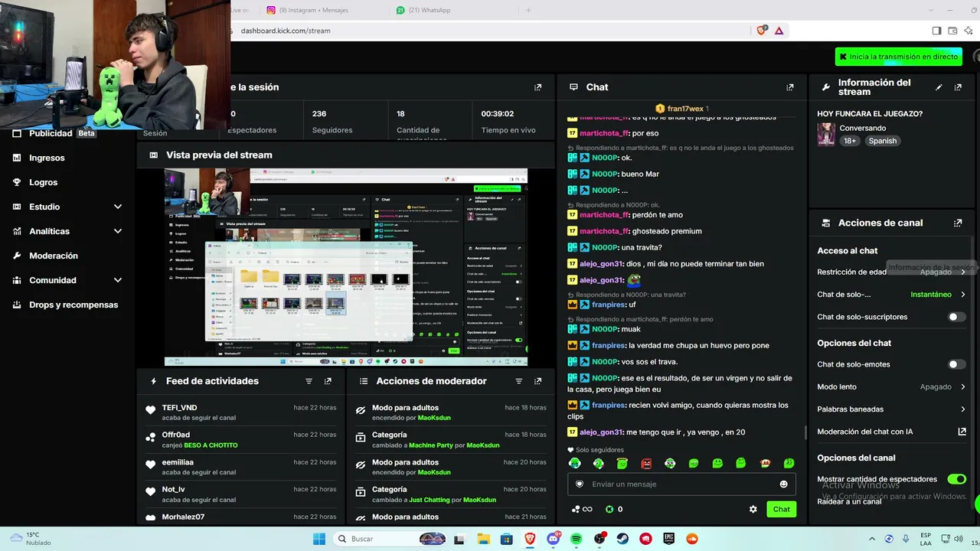This screenshot has width=980, height=551.
Task: Go to Moderación in the sidebar
Action: point(54,256)
